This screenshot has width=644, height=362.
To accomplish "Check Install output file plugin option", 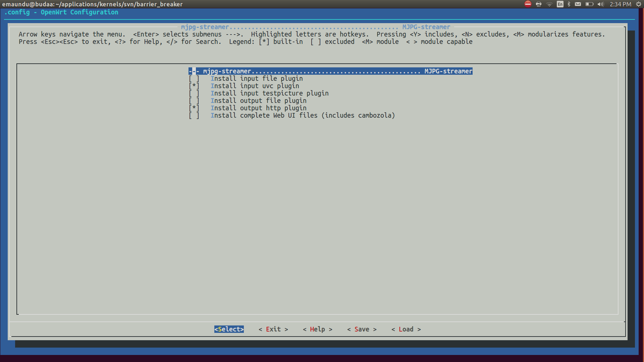I will click(x=194, y=101).
